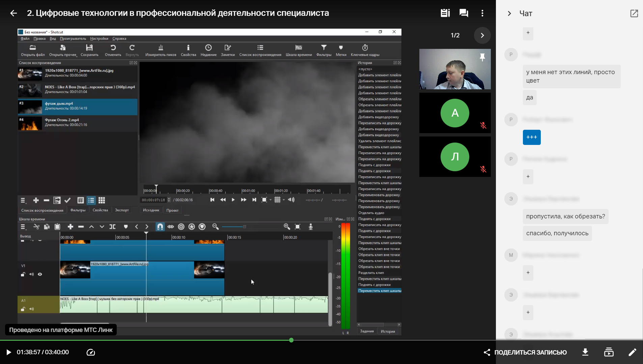Viewport: 643px width, 364px height.
Task: Edit the recording with pencil icon
Action: pyautogui.click(x=632, y=352)
